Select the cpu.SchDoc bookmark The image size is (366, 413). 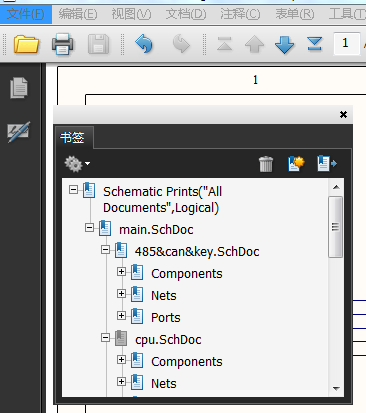(x=168, y=340)
